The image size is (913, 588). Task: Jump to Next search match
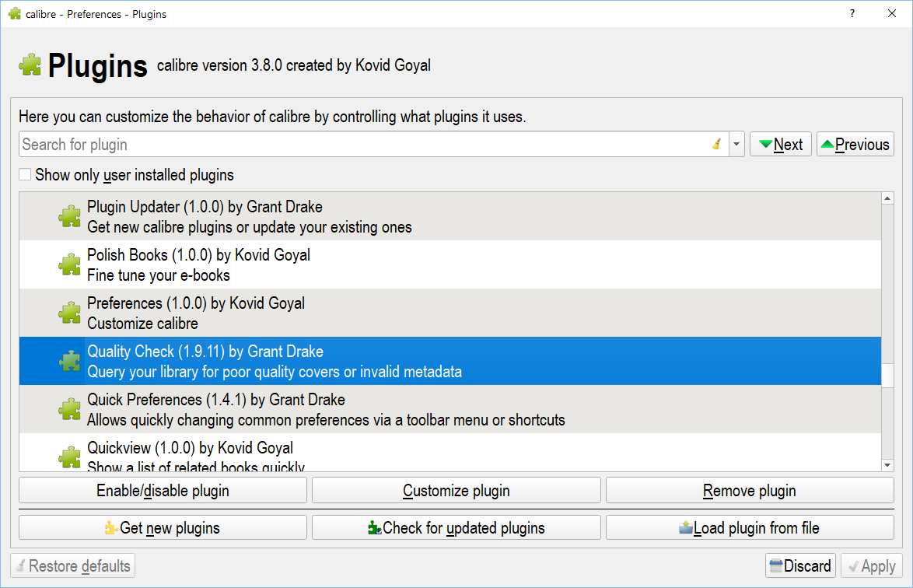tap(781, 145)
